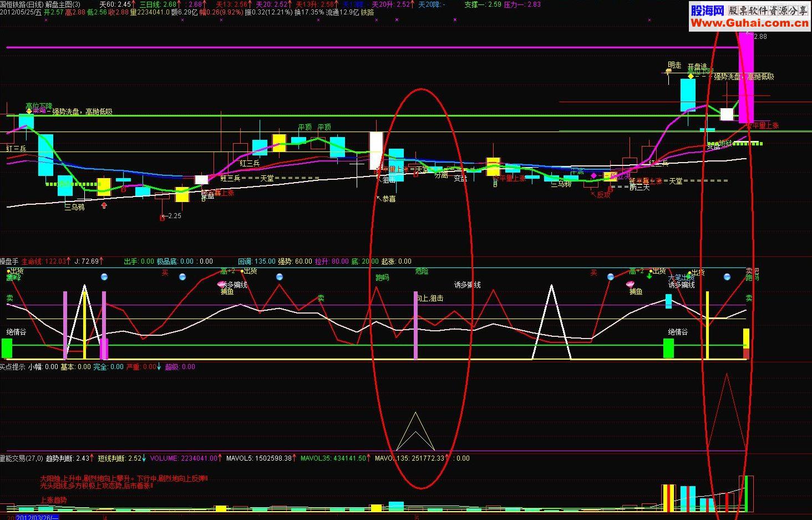Click the high price 高2.88
Image resolution: width=812 pixels, height=520 pixels.
(x=75, y=12)
